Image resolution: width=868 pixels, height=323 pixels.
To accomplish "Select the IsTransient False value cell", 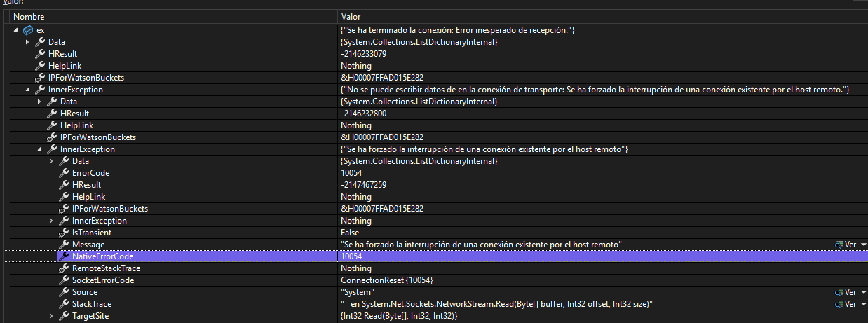I will coord(350,233).
